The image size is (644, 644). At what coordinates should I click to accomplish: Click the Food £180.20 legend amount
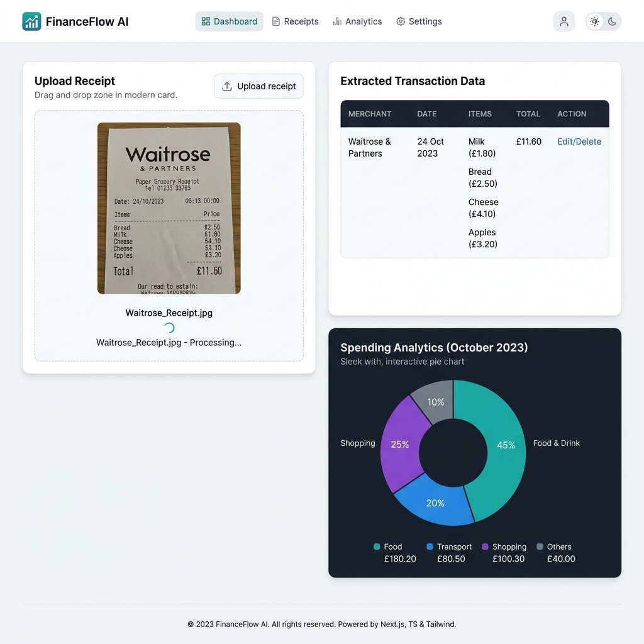[x=400, y=559]
